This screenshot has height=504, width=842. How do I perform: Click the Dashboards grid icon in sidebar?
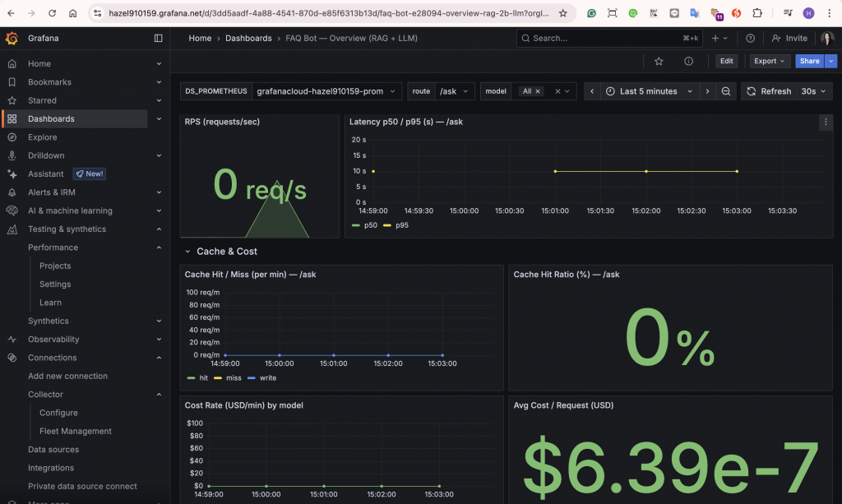12,118
